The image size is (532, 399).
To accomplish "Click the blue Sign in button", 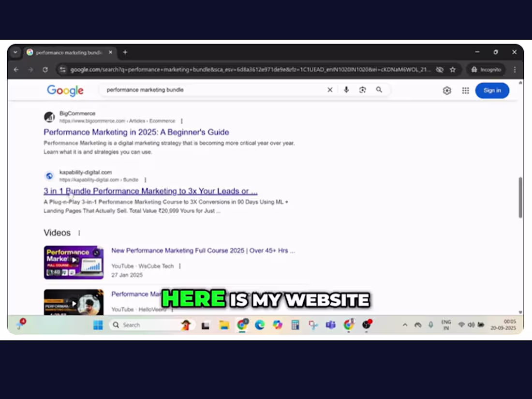I will coord(492,90).
